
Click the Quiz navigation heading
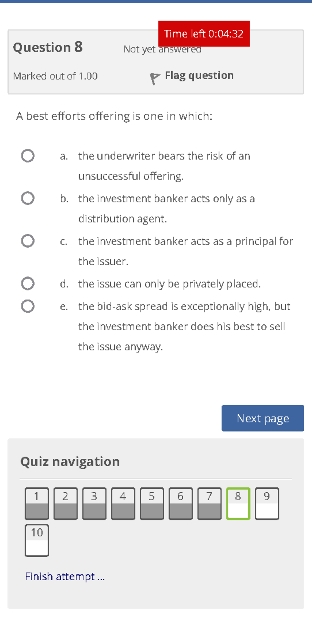(70, 462)
